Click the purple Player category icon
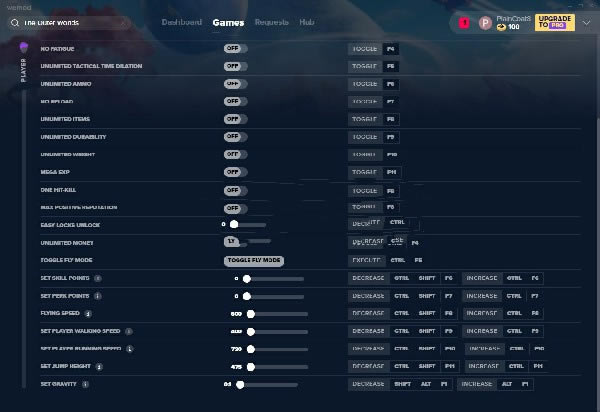 tap(24, 46)
